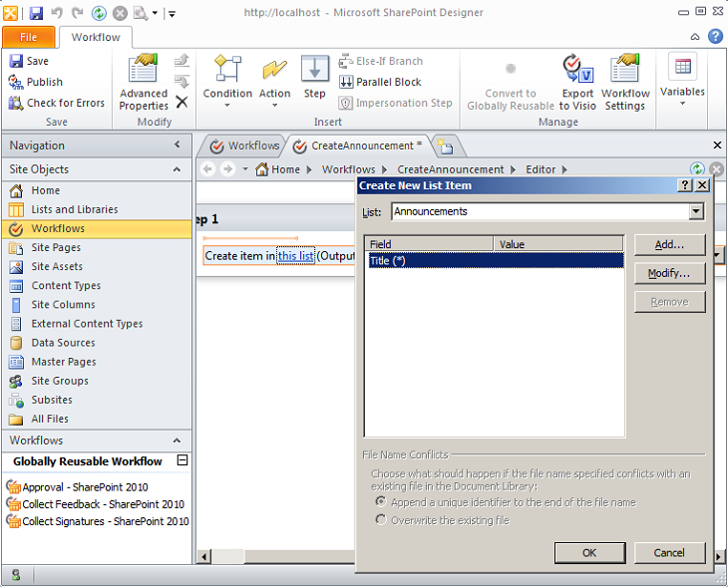The height and width of the screenshot is (587, 728).
Task: Click the Move Up icon in Modify group
Action: (182, 61)
